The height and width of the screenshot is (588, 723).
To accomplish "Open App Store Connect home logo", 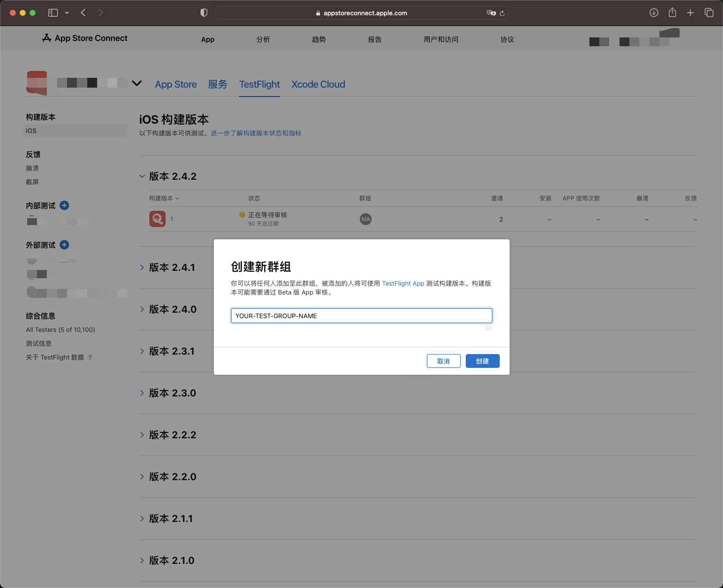I will pyautogui.click(x=85, y=38).
